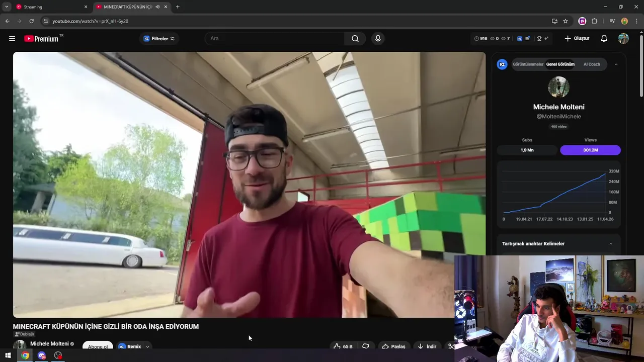Open OBS icon on the taskbar
Viewport: 644px width, 362px height.
pos(58,355)
